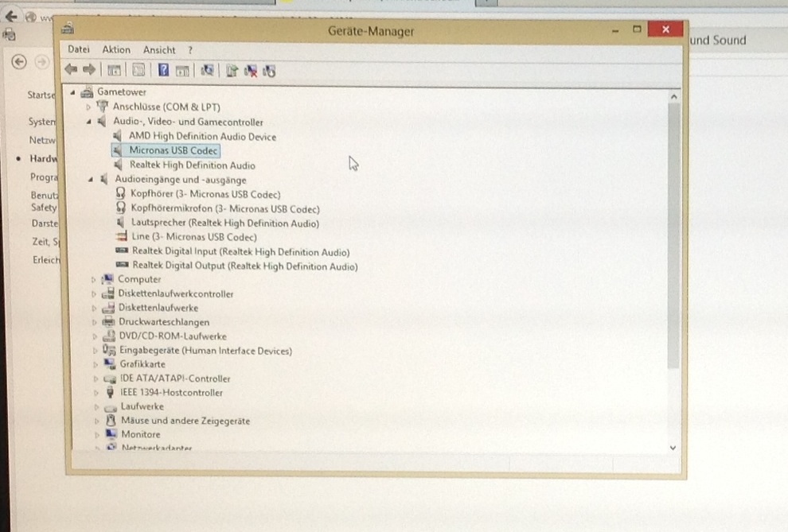Open the Datei menu
The image size is (788, 532).
(x=79, y=49)
